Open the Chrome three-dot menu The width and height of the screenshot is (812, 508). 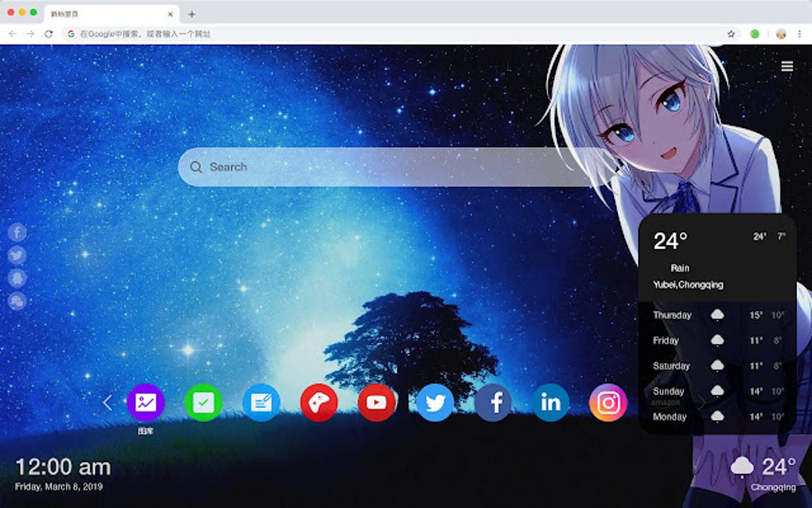(799, 33)
